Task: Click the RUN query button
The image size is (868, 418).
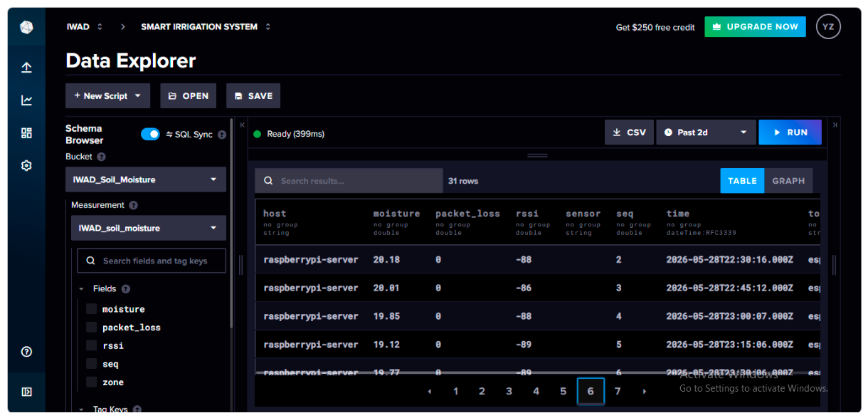Action: tap(790, 132)
